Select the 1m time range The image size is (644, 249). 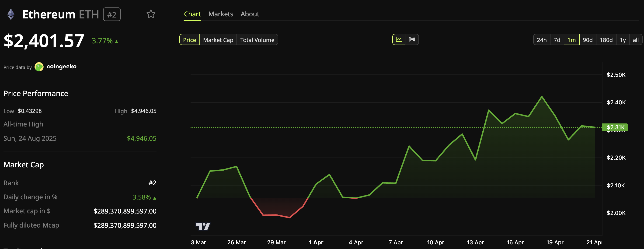click(x=572, y=39)
